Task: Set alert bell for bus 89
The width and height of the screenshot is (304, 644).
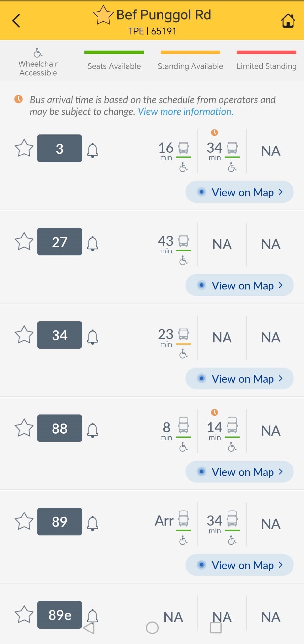Action: 93,523
